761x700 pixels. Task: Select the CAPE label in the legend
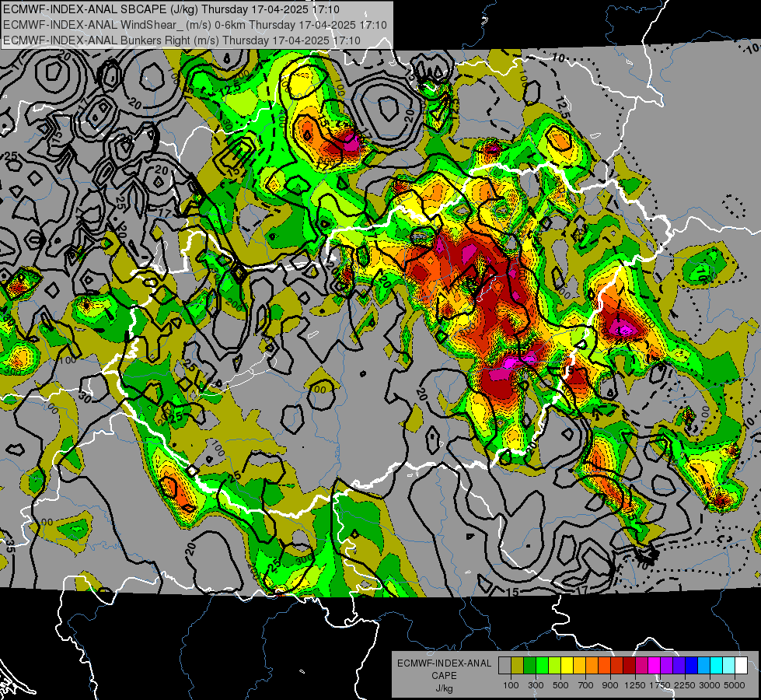444,676
